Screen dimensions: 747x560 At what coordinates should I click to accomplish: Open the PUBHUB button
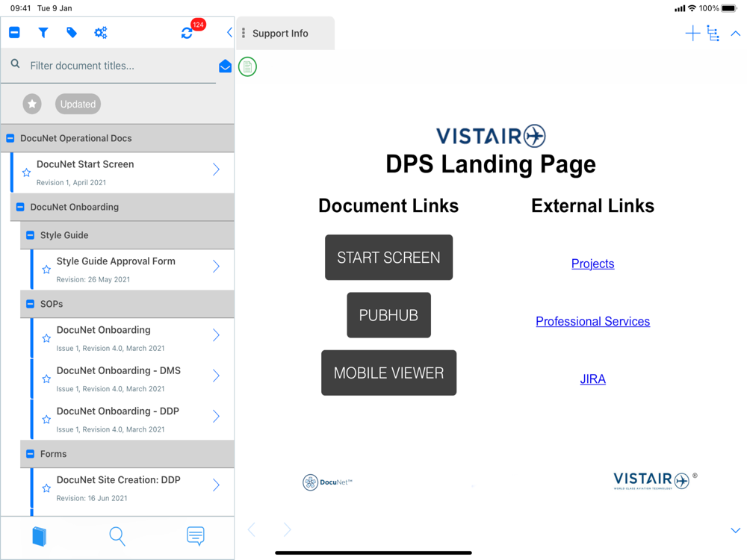[388, 315]
